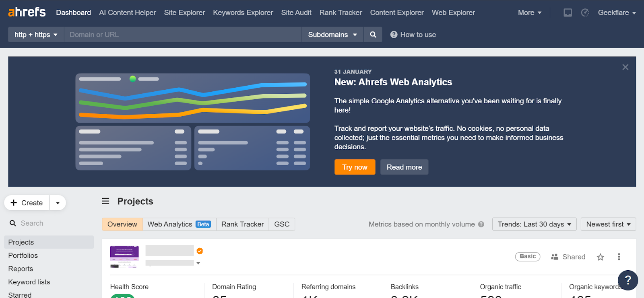The height and width of the screenshot is (298, 644).
Task: Click the Referring domains label
Action: (328, 287)
